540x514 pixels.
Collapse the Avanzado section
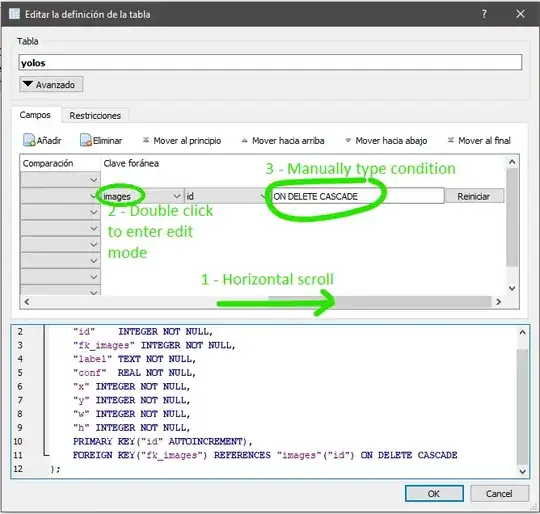pos(51,84)
